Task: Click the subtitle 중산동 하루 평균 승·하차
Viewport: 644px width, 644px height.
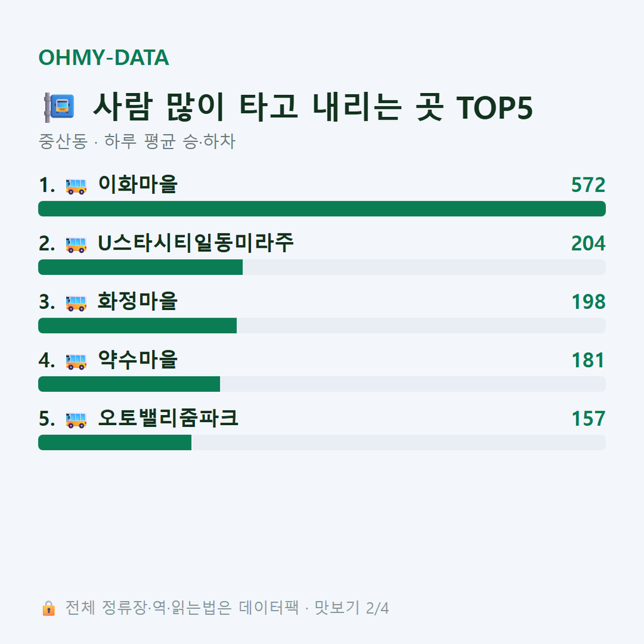Action: (x=136, y=142)
